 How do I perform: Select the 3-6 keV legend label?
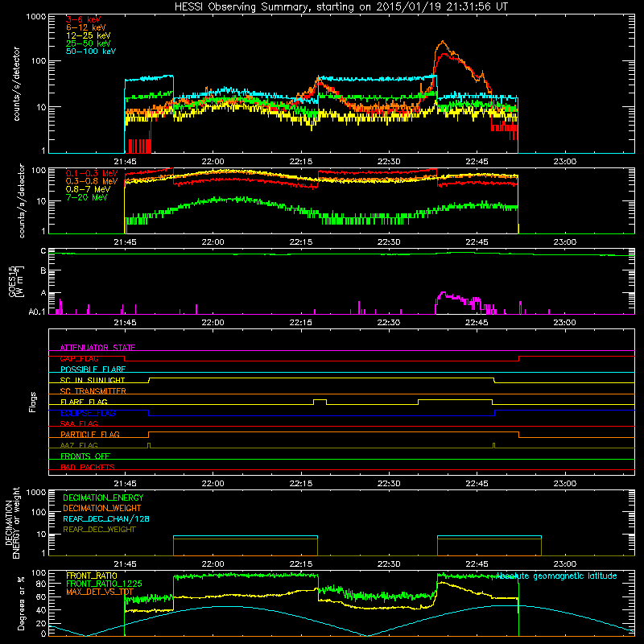click(x=83, y=19)
